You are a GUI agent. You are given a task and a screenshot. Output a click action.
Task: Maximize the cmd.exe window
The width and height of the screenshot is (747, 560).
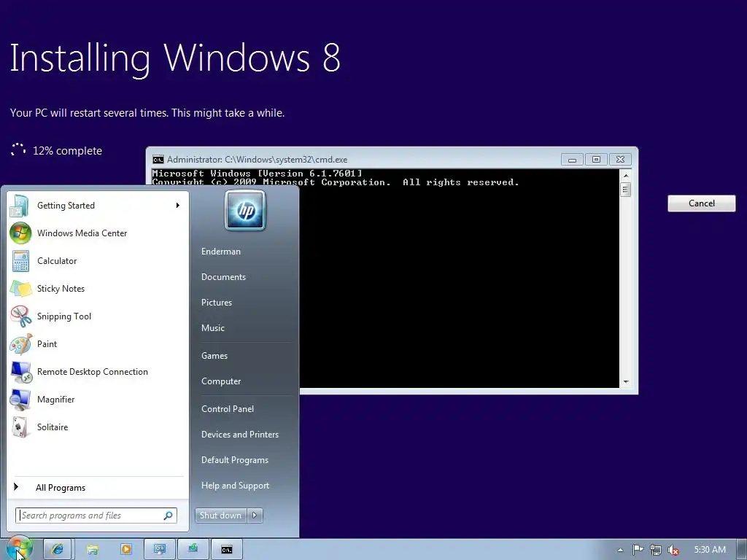click(596, 160)
